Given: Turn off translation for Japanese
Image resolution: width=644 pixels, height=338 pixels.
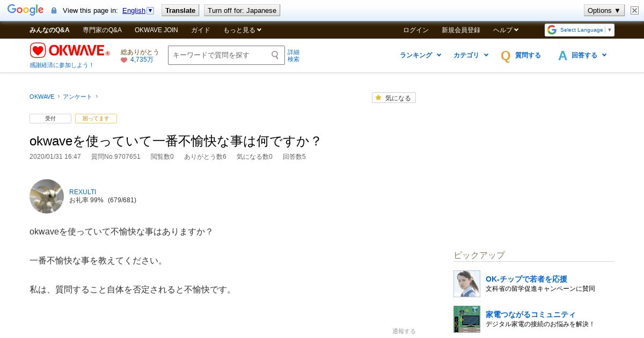Looking at the screenshot, I should 242,10.
